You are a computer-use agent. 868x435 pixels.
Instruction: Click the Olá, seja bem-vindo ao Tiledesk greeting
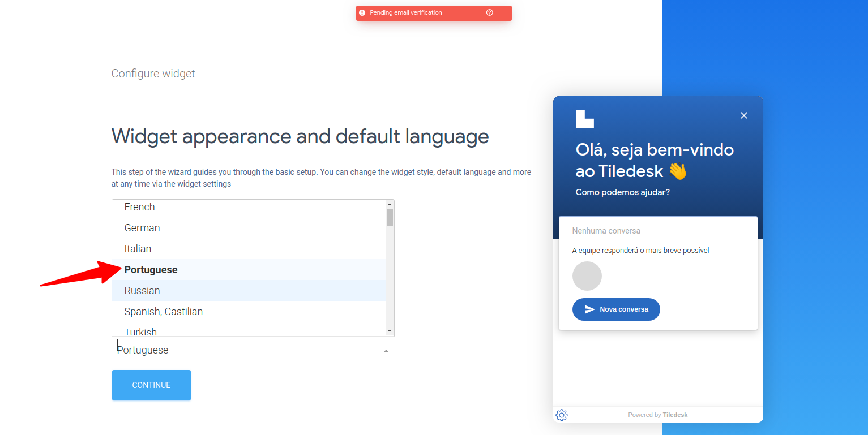click(655, 160)
